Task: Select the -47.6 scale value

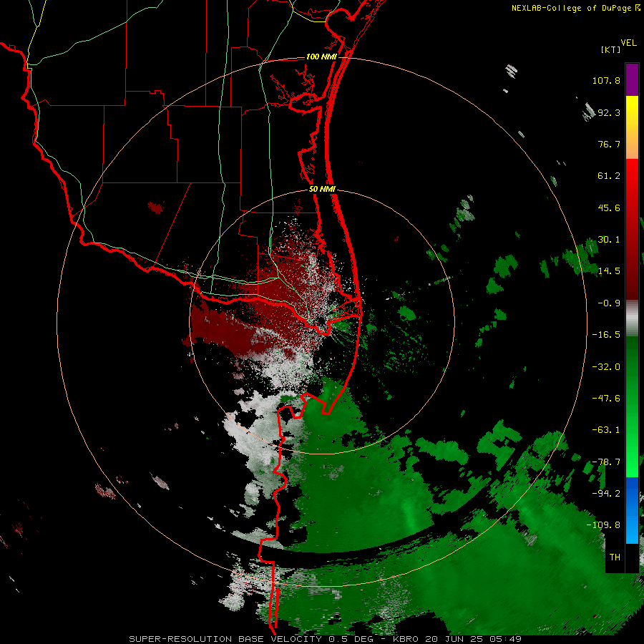Action: click(606, 399)
